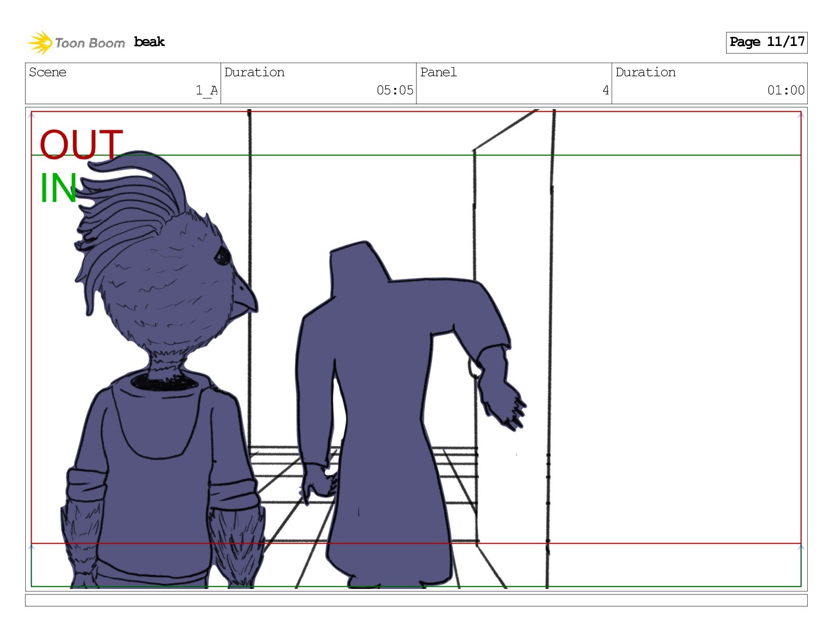Click the empty caption box below the panel
The height and width of the screenshot is (644, 834).
pyautogui.click(x=416, y=600)
